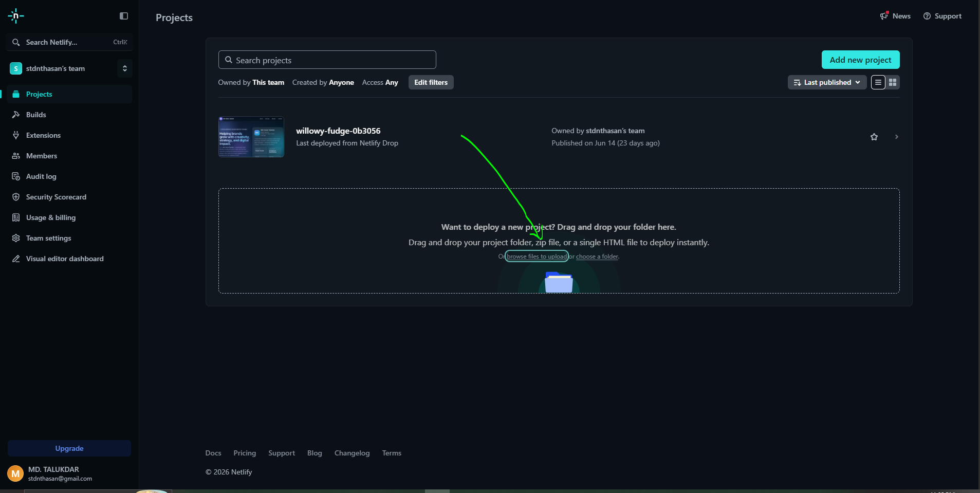
Task: Open the Security Scorecard shield icon
Action: pyautogui.click(x=16, y=197)
